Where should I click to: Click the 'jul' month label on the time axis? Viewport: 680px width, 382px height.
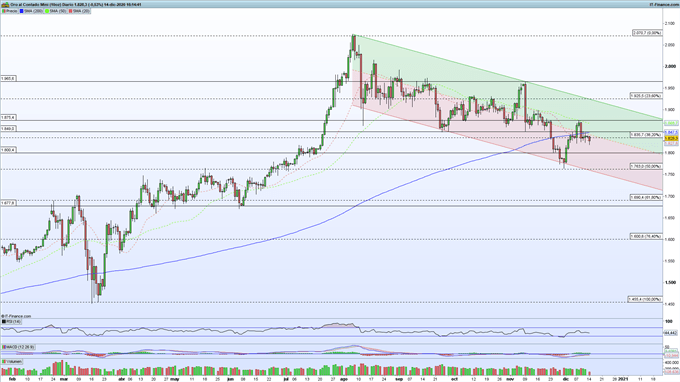click(x=286, y=379)
